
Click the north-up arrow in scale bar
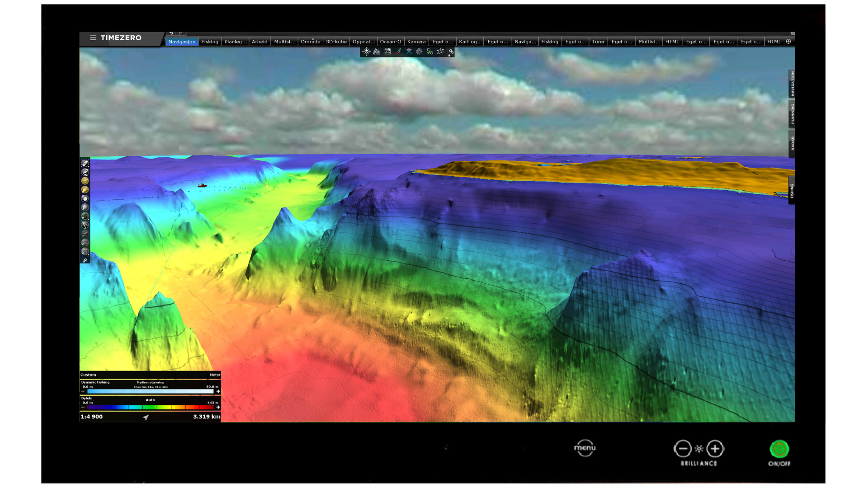tap(146, 417)
